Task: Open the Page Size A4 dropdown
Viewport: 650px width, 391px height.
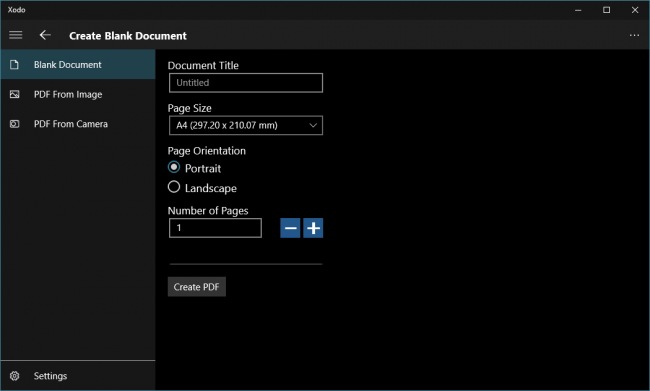Action: point(246,125)
